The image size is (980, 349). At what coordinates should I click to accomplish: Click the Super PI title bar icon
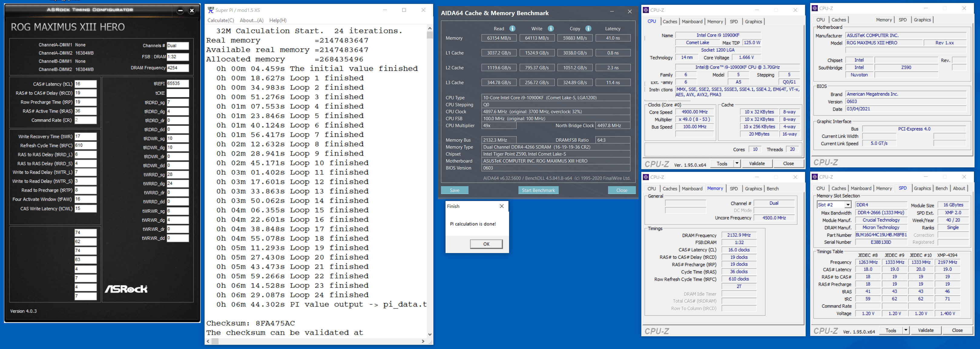click(211, 10)
